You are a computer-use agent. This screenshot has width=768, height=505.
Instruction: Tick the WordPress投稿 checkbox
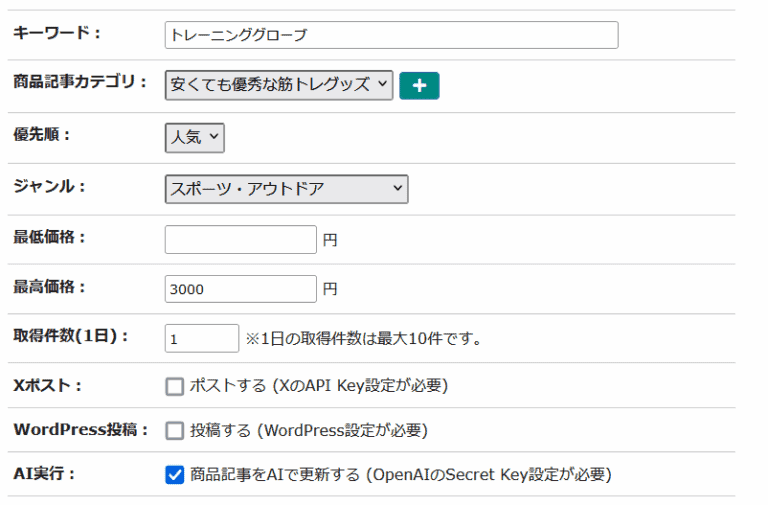pos(175,430)
